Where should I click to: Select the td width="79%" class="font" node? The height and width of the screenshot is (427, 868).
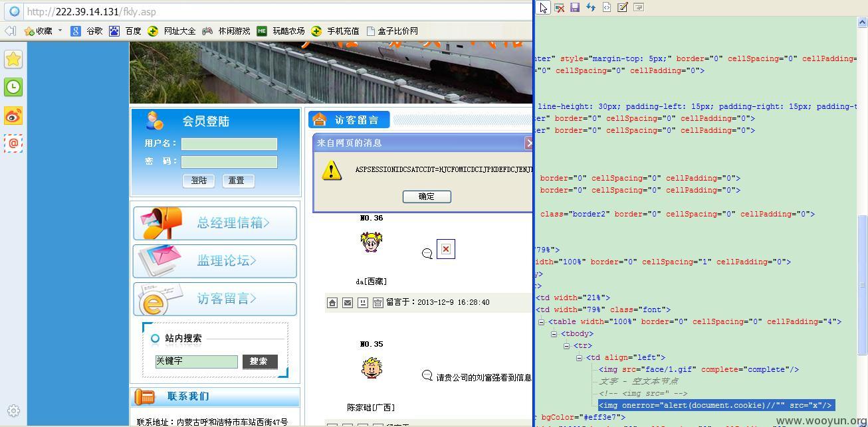[x=603, y=310]
